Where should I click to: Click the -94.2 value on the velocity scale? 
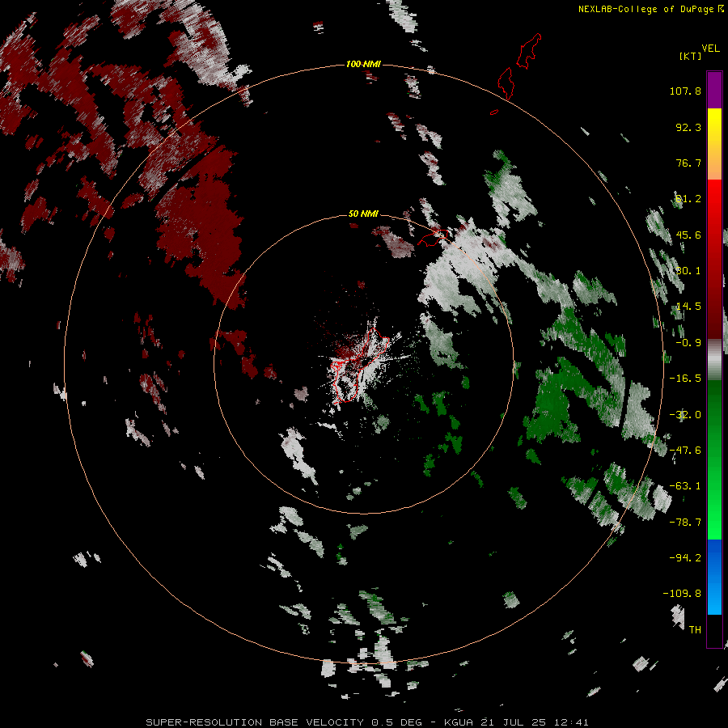(x=685, y=558)
